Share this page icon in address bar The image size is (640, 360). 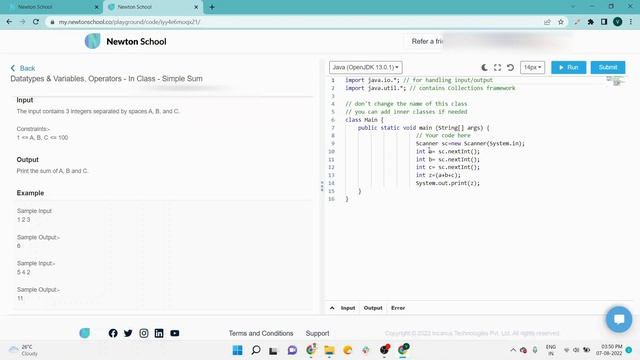[547, 22]
